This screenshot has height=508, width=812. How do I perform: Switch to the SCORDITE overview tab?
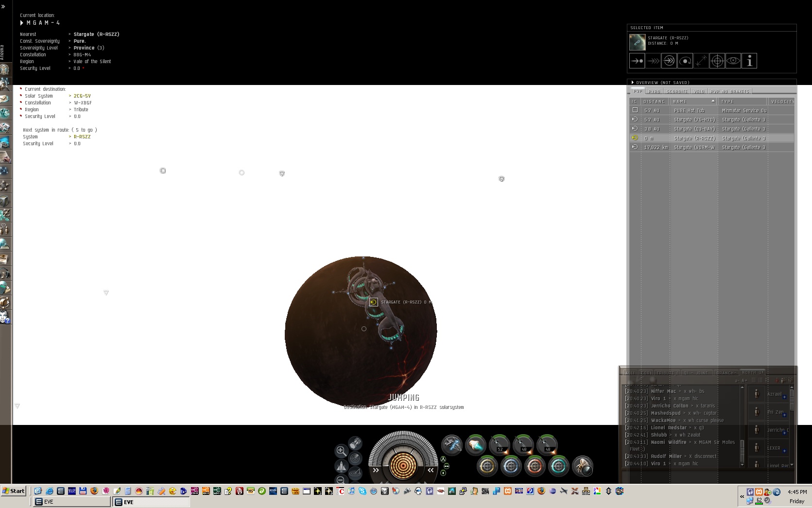677,91
